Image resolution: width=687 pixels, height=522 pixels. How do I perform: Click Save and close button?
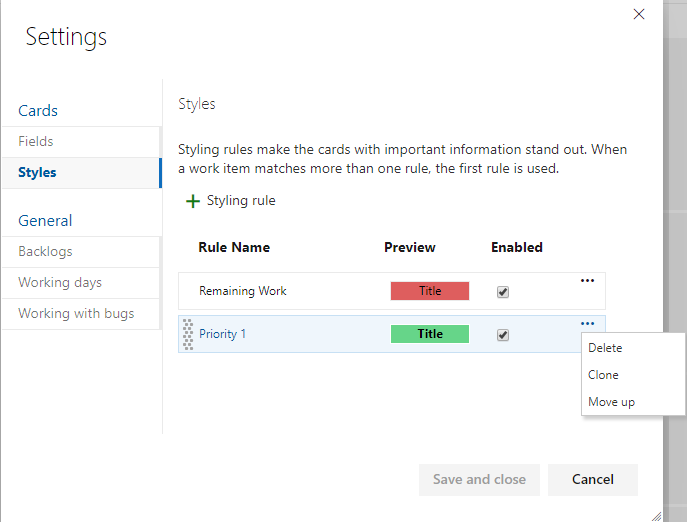point(479,479)
